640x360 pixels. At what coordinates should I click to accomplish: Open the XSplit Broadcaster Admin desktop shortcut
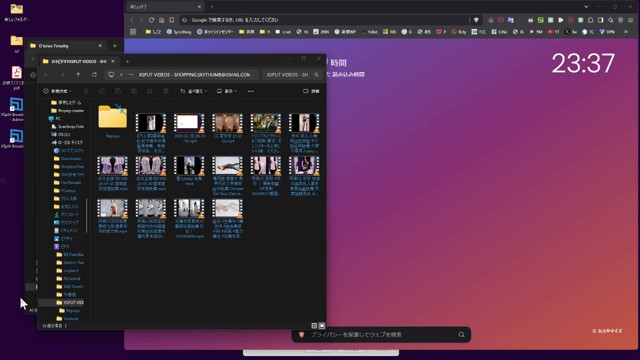[x=16, y=109]
